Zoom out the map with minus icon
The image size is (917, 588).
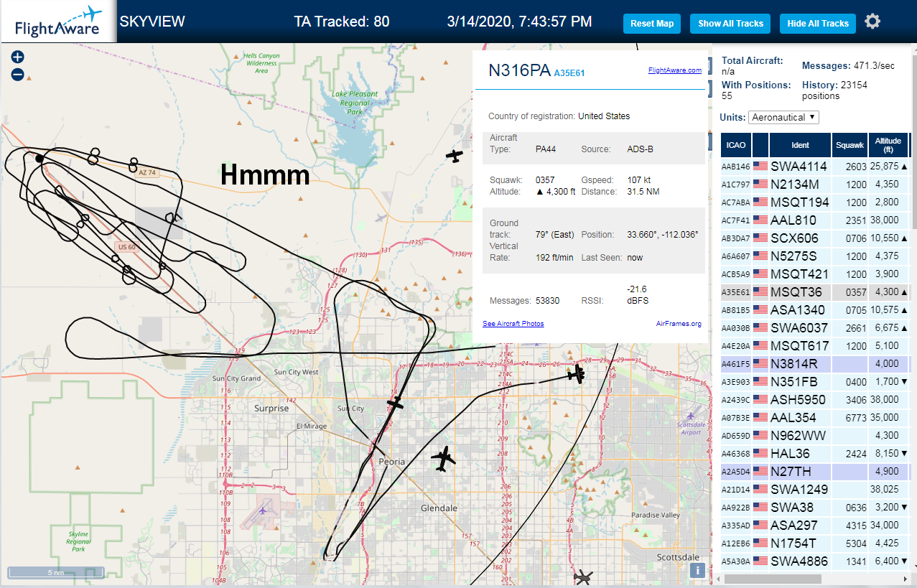pos(18,74)
